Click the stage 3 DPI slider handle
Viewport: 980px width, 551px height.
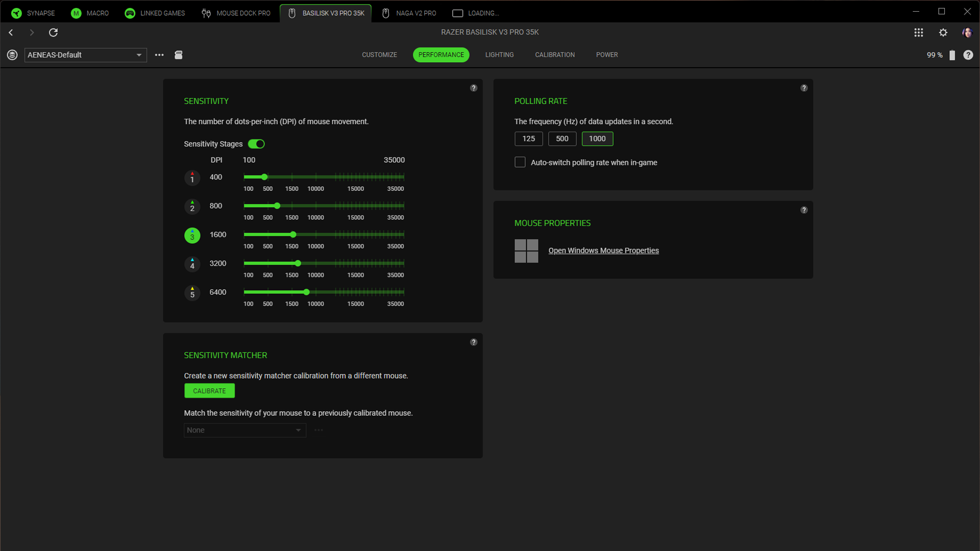tap(293, 235)
